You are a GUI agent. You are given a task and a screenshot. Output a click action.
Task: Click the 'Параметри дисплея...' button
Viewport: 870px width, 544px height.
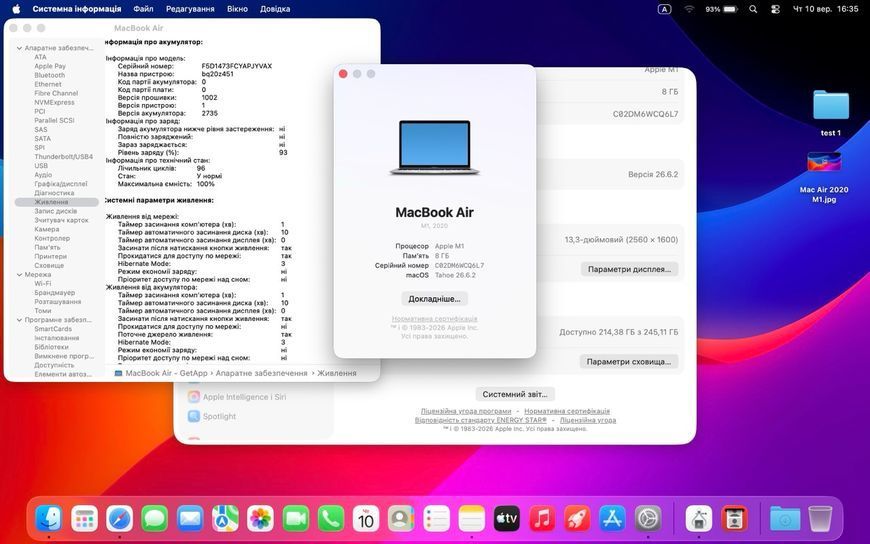click(x=629, y=269)
